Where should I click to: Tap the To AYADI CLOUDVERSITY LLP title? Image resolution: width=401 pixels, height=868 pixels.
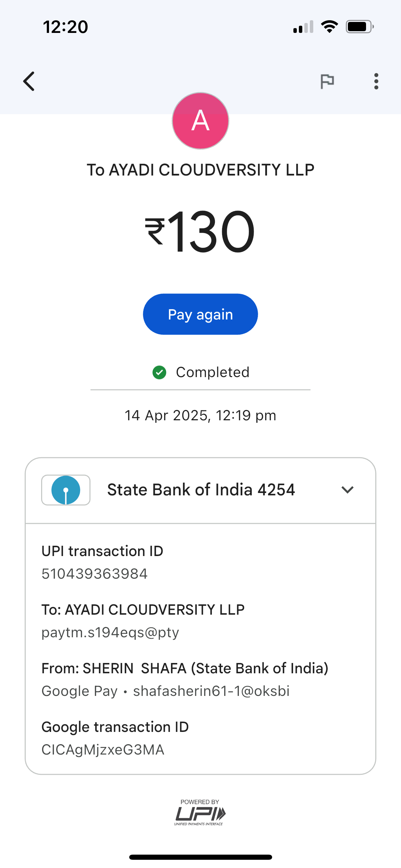coord(200,170)
